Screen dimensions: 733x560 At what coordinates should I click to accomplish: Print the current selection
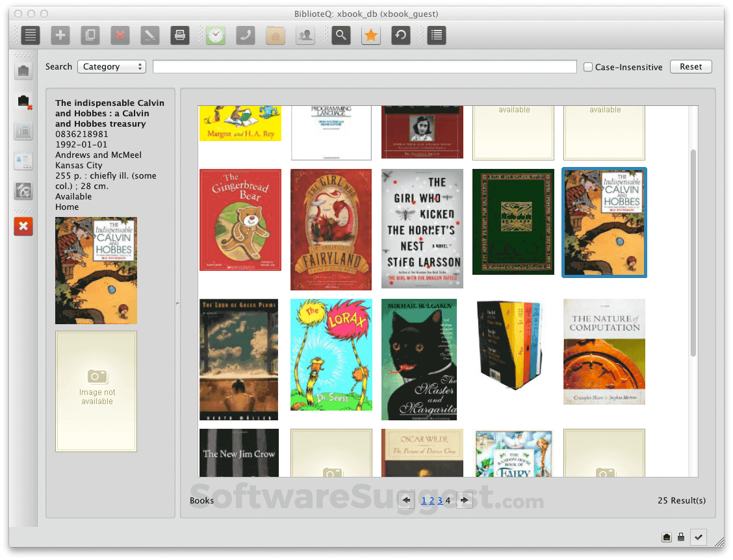pos(179,35)
